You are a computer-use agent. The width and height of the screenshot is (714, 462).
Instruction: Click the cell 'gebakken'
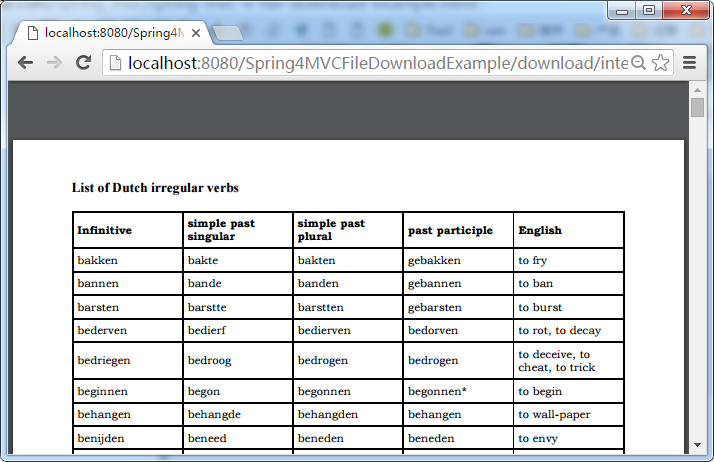click(x=458, y=260)
